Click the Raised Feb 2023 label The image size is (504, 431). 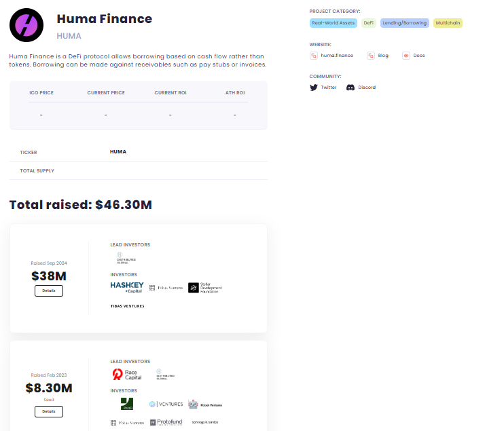point(49,375)
